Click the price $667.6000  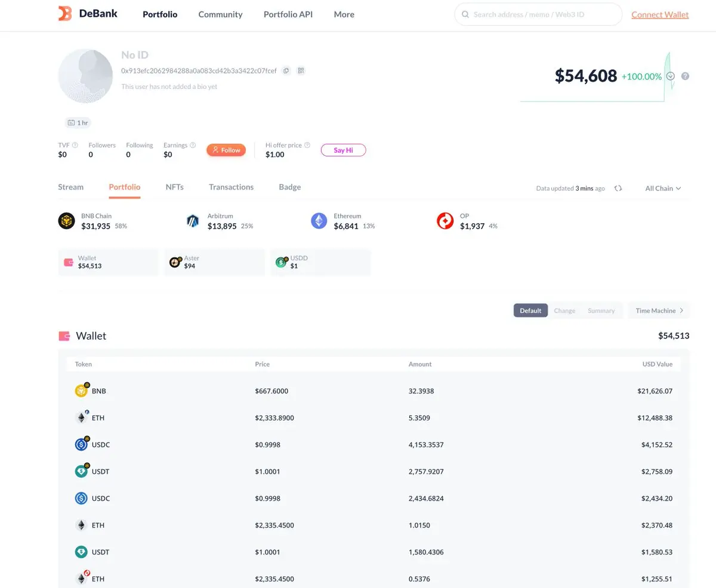(271, 391)
